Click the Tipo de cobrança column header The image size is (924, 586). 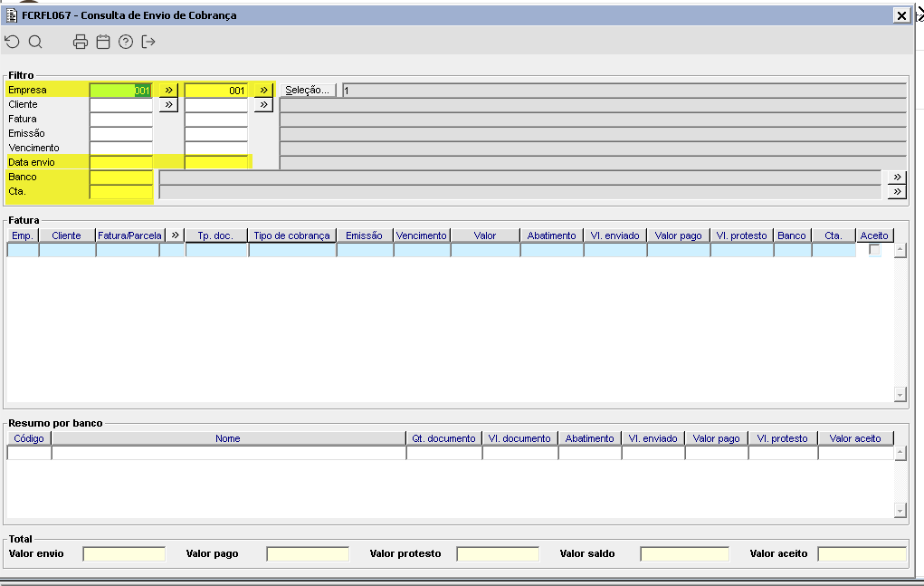point(291,235)
